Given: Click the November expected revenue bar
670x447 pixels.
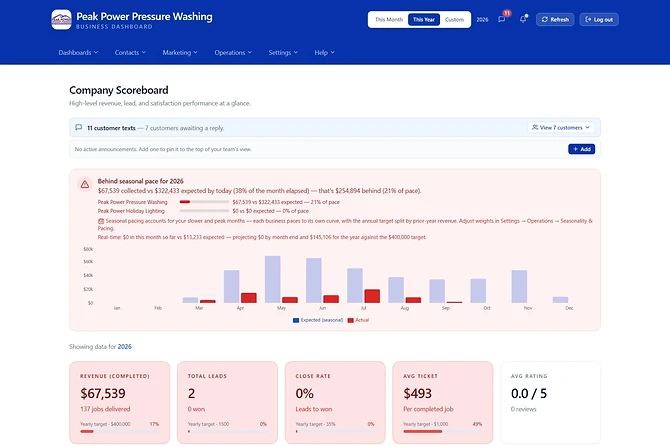Looking at the screenshot, I should pos(519,286).
